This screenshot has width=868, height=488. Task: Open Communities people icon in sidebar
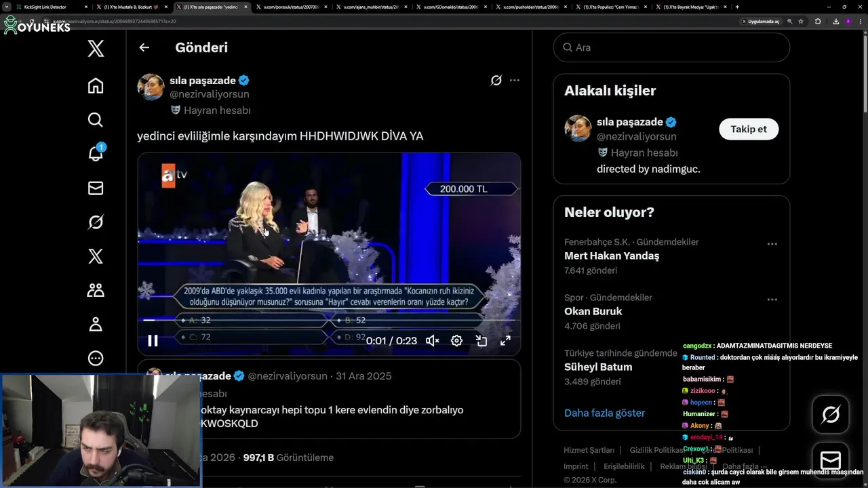click(96, 290)
